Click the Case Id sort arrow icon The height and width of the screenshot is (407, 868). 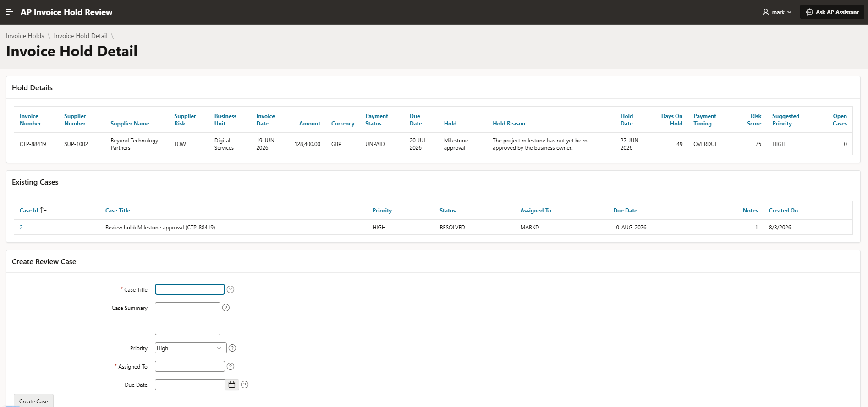[x=44, y=210]
